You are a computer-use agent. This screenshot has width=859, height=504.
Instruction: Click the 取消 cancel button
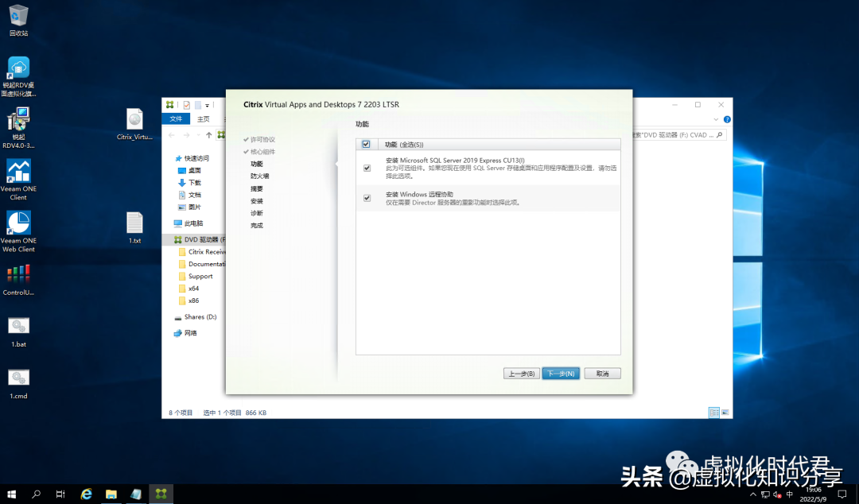pyautogui.click(x=602, y=374)
